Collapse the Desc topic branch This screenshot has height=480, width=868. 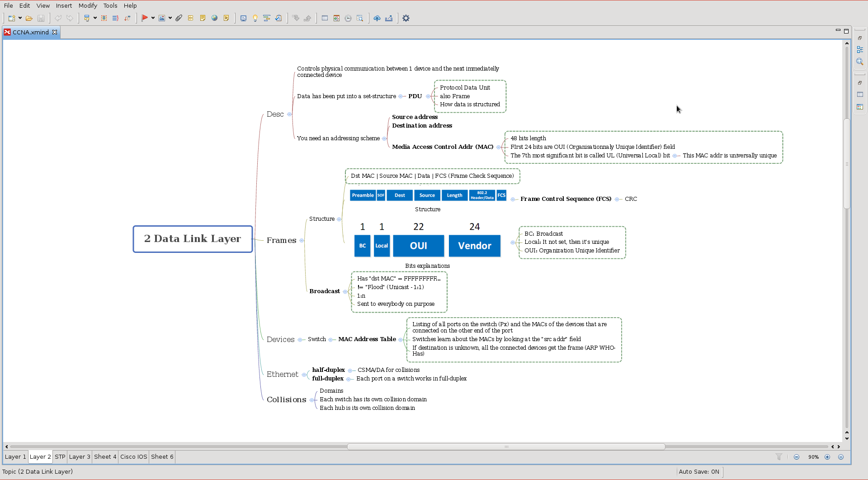(x=289, y=114)
